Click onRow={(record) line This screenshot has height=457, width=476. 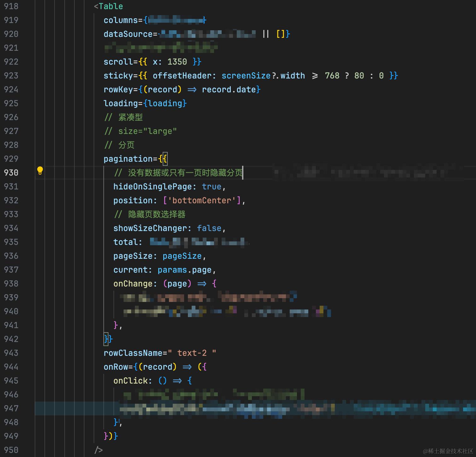tap(155, 367)
